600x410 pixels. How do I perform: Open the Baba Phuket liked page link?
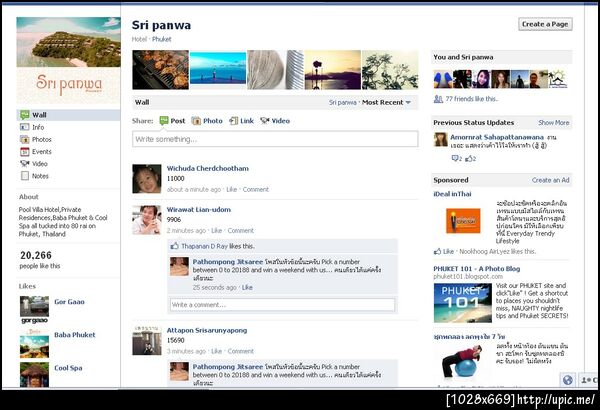coord(75,335)
